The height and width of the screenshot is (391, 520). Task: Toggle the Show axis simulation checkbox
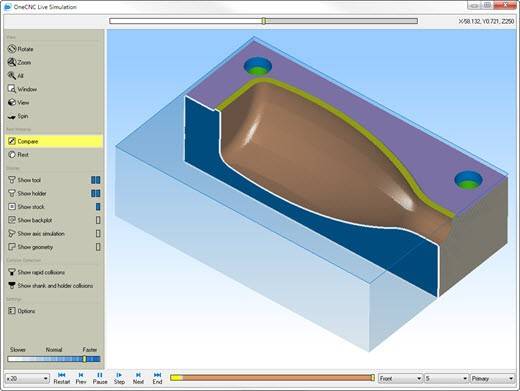click(98, 234)
